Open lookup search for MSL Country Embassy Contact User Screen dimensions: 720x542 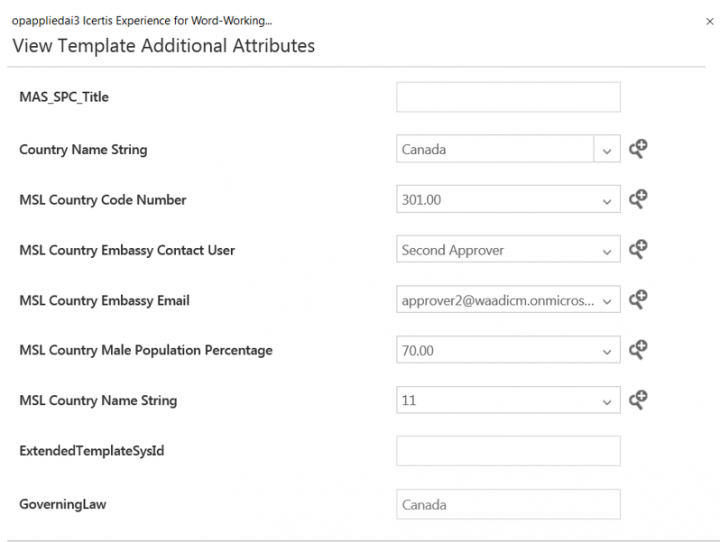click(638, 249)
